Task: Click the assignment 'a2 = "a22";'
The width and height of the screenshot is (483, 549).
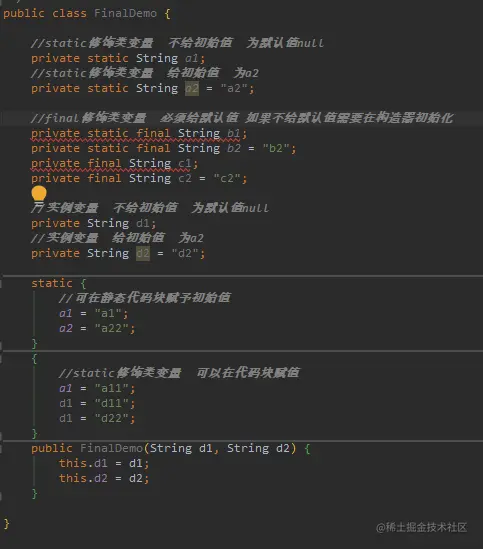Action: [97, 328]
